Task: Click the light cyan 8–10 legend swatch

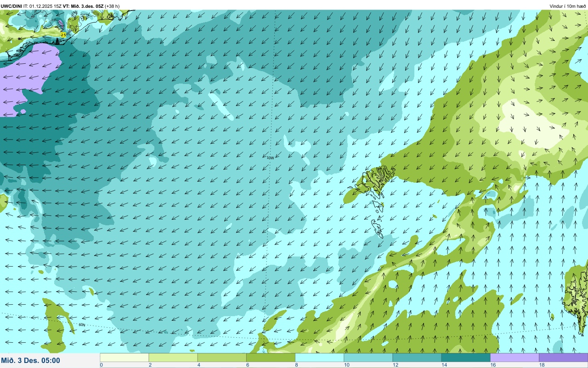Action: [319, 357]
